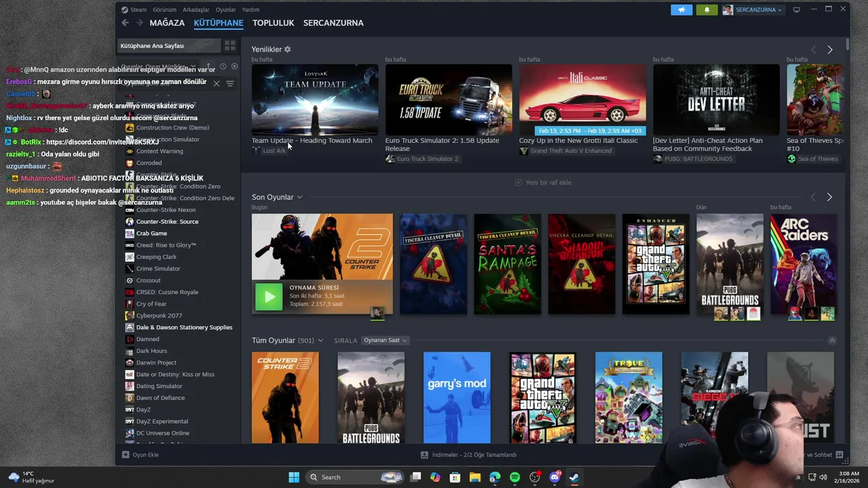
Task: Open the Steam announcements megaphone button
Action: (x=682, y=9)
